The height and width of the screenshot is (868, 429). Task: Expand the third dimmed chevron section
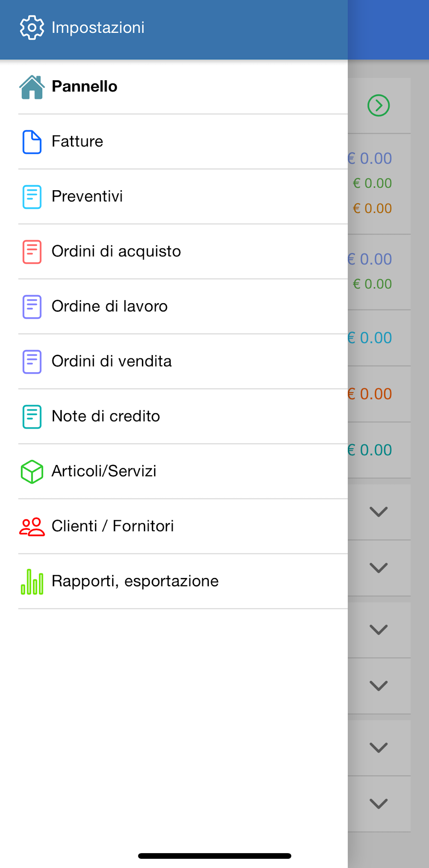coord(379,630)
